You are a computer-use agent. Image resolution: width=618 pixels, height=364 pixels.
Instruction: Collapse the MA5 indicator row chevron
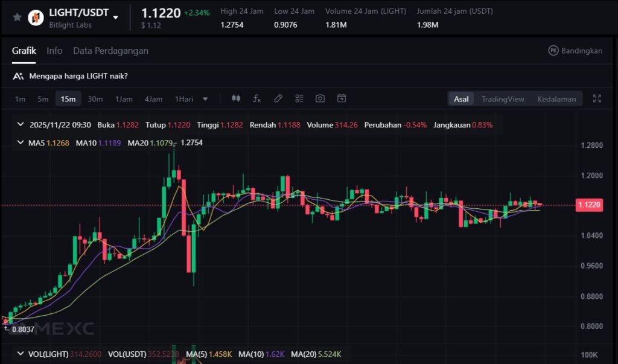click(x=21, y=143)
